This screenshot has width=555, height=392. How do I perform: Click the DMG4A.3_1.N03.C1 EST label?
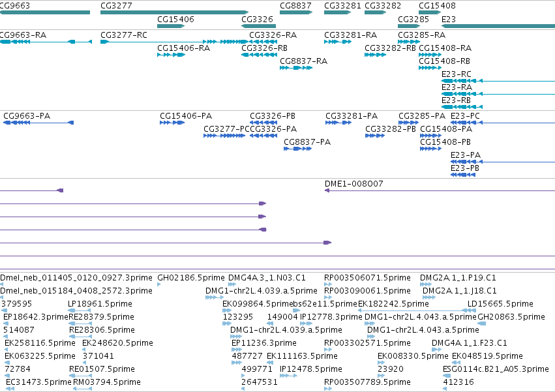coord(267,278)
